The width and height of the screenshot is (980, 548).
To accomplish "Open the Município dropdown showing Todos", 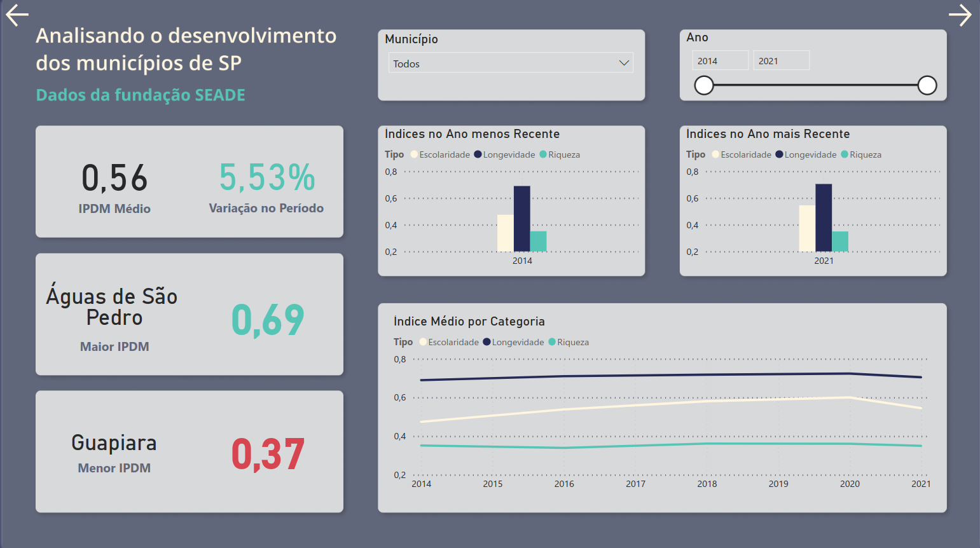I will pos(511,63).
